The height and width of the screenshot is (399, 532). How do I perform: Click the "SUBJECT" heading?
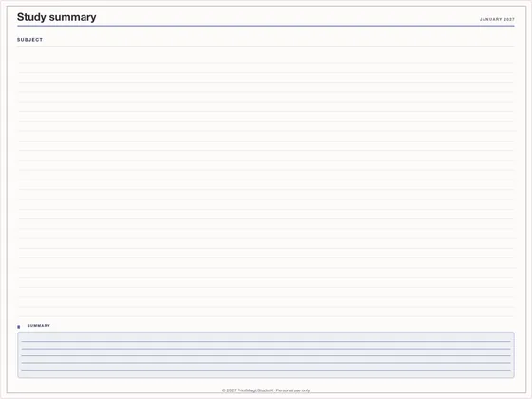click(29, 40)
